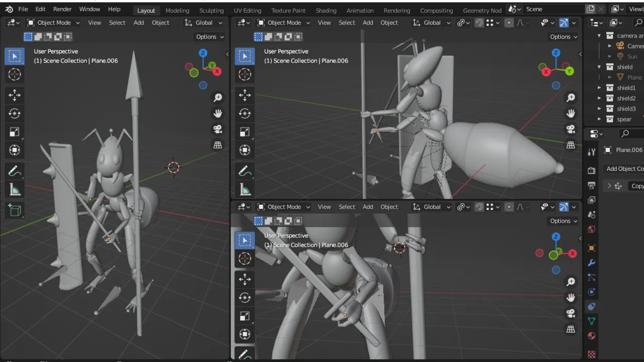
Task: Open the Window menu
Action: pyautogui.click(x=90, y=9)
